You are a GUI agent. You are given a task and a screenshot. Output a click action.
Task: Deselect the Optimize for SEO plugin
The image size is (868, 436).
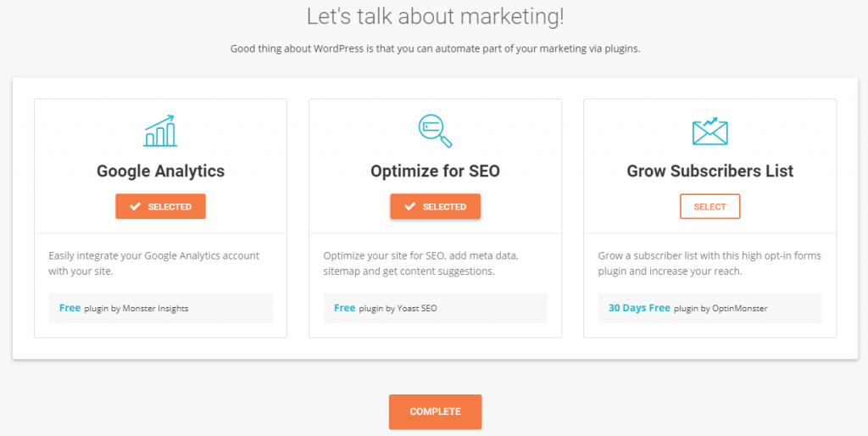435,207
